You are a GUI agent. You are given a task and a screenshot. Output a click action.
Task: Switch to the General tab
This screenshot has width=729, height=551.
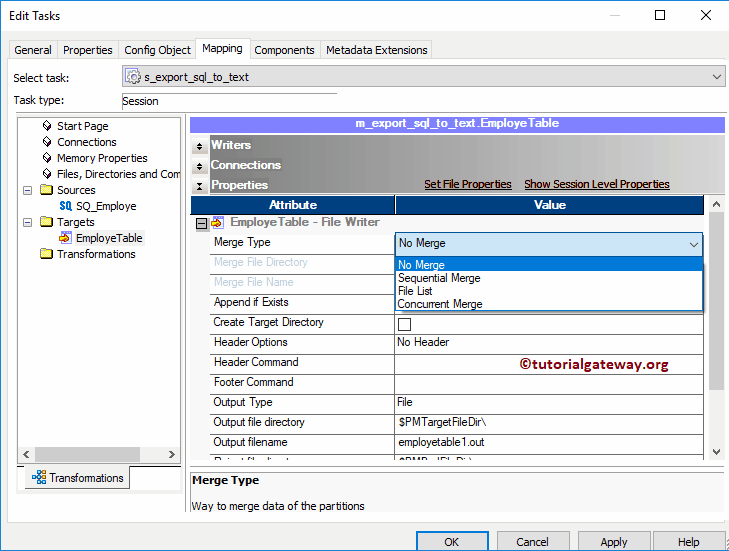33,50
